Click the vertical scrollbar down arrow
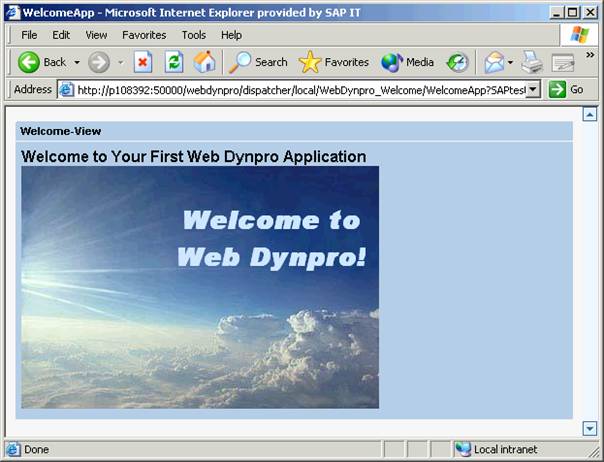This screenshot has height=462, width=604. pyautogui.click(x=589, y=429)
